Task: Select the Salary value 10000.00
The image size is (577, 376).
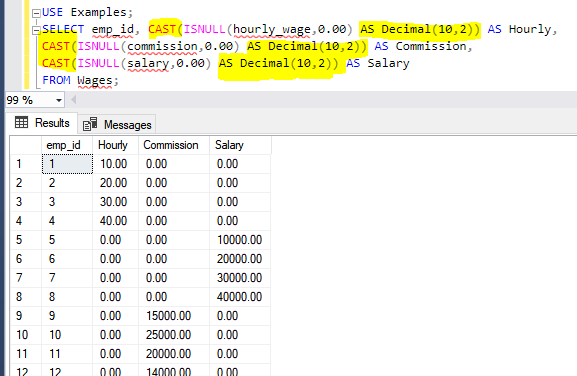Action: (x=240, y=240)
